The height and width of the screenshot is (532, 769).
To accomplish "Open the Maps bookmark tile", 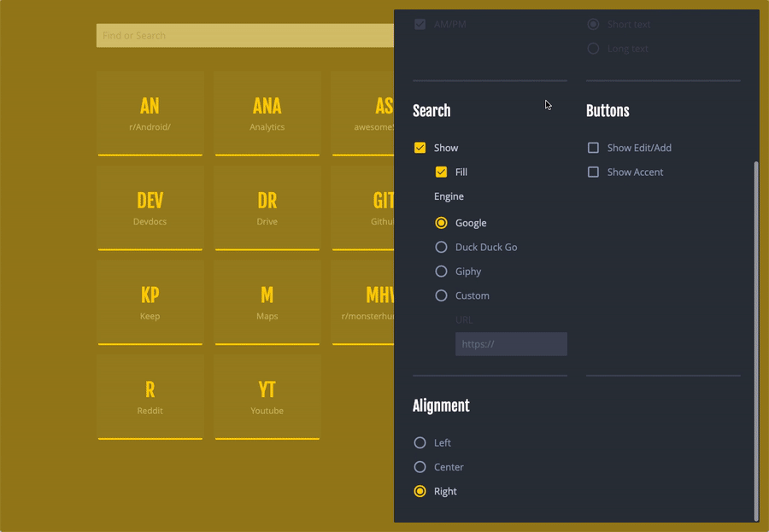I will (x=267, y=303).
